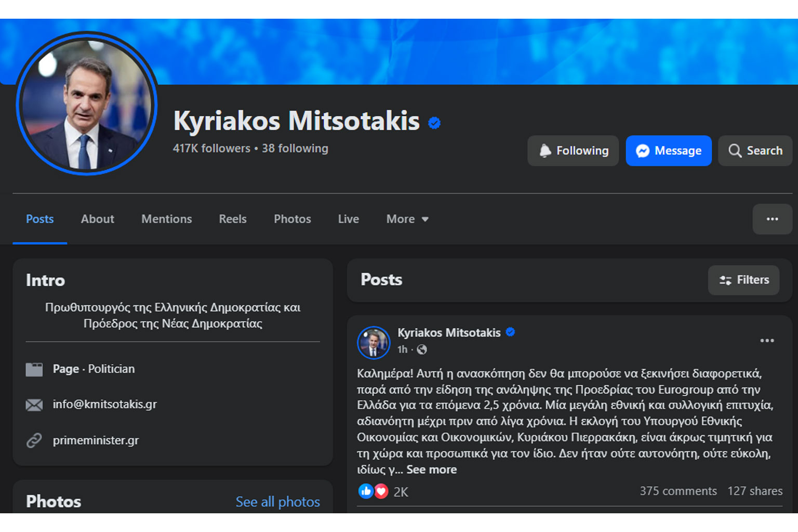Click the Kyriakos Mitsotakis name on the post
This screenshot has height=532, width=798.
click(x=449, y=332)
